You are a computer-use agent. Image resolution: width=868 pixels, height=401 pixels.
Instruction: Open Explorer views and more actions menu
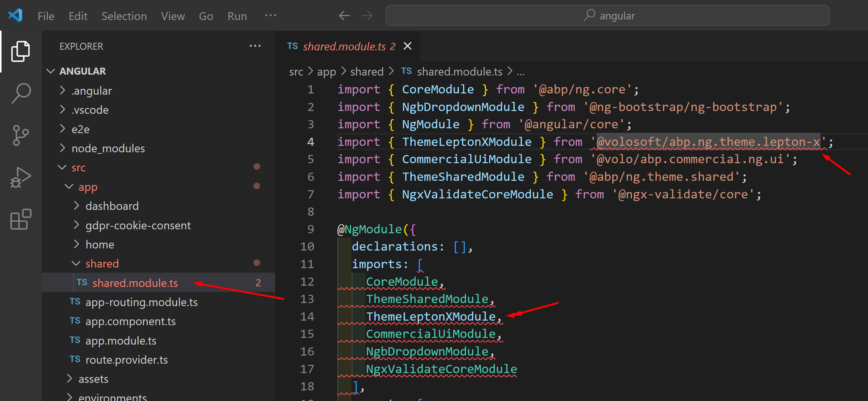(255, 46)
